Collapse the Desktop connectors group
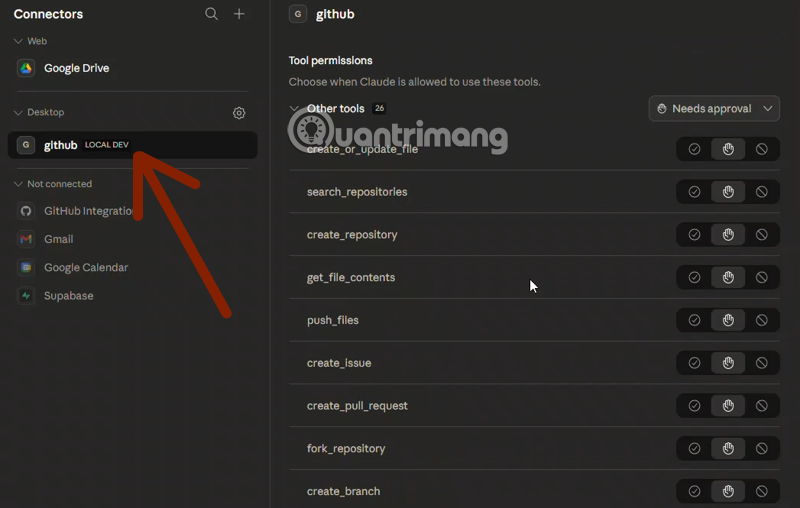This screenshot has width=800, height=508. (x=18, y=112)
